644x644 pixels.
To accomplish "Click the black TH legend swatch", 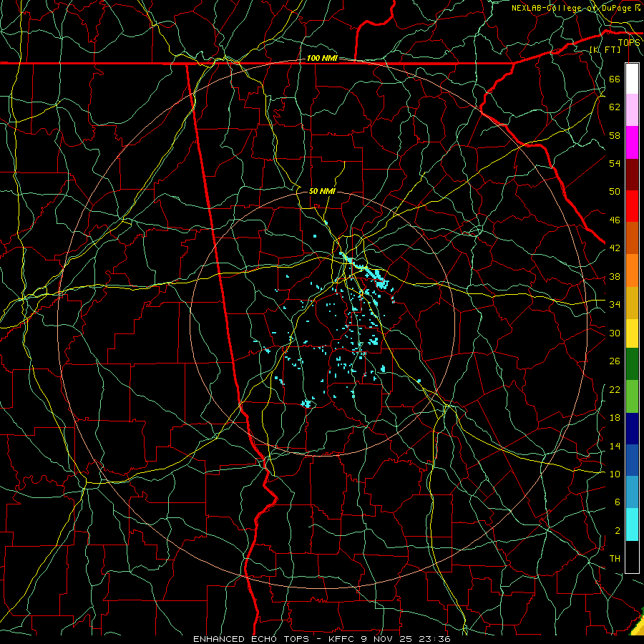I will (632, 557).
